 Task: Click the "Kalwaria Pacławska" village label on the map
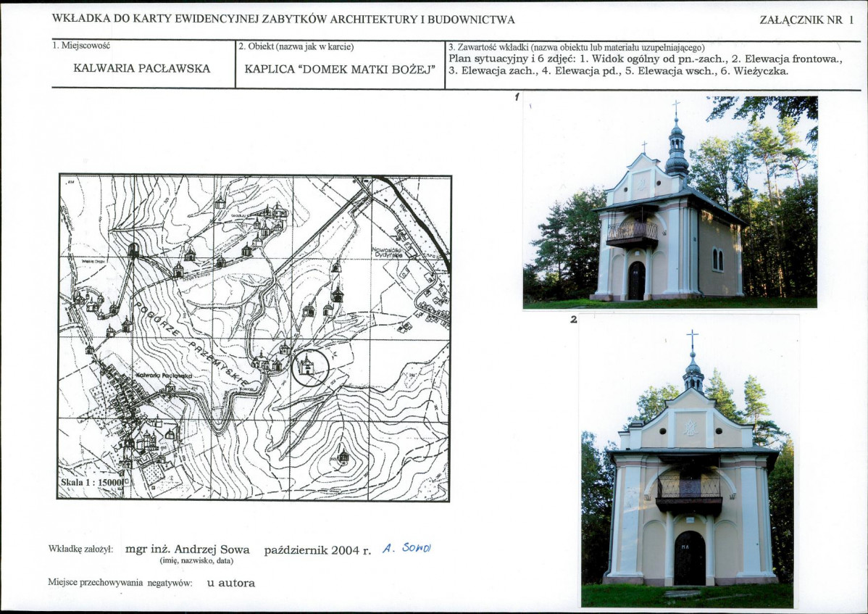pyautogui.click(x=162, y=376)
